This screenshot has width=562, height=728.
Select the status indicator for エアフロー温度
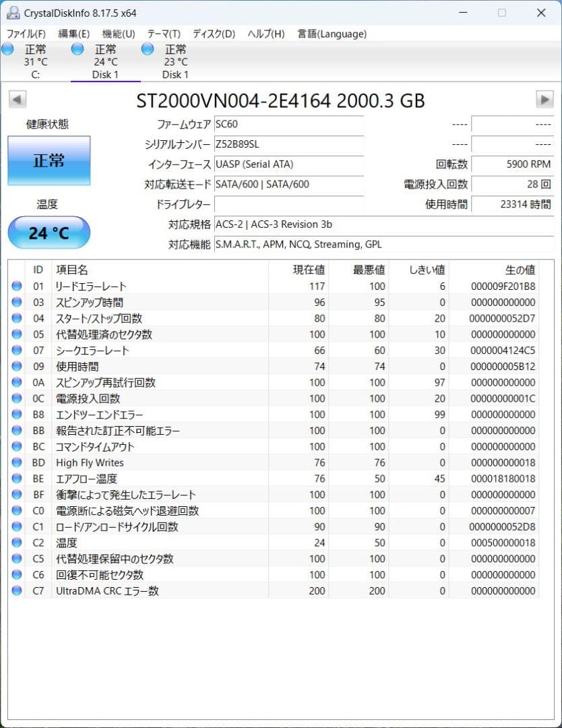pyautogui.click(x=17, y=479)
